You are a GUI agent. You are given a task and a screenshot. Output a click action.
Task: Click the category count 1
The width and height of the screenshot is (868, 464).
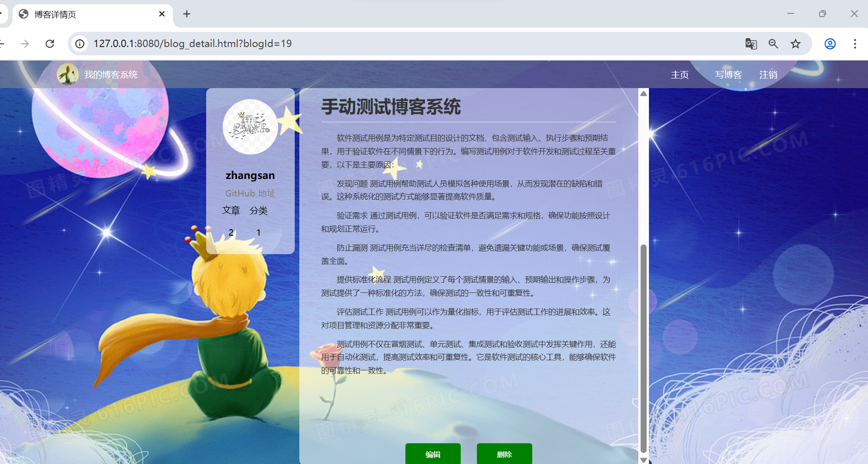tap(259, 232)
